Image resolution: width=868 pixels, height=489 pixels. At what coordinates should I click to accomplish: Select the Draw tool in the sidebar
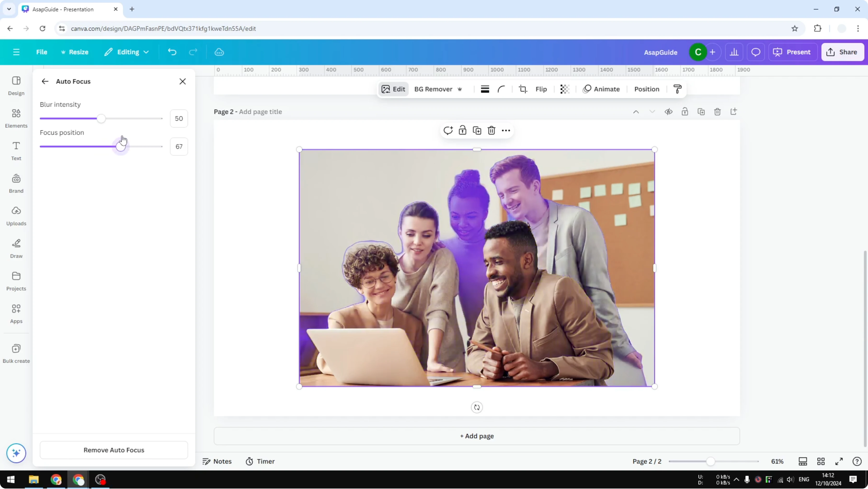tap(16, 248)
